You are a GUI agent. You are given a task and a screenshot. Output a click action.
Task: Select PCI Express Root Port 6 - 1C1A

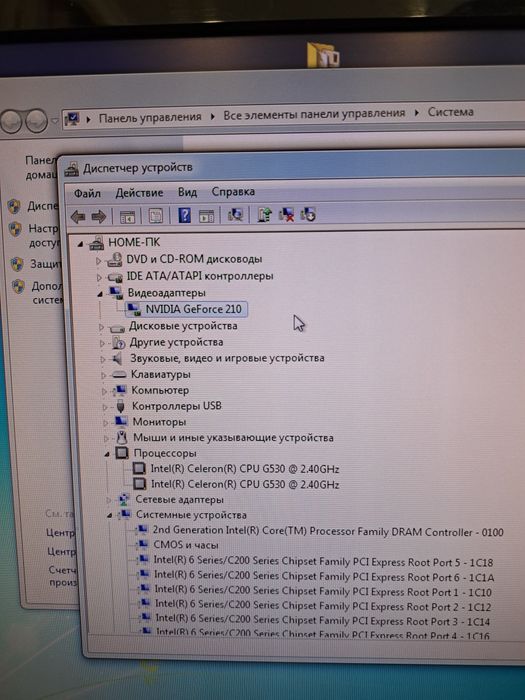pyautogui.click(x=324, y=576)
